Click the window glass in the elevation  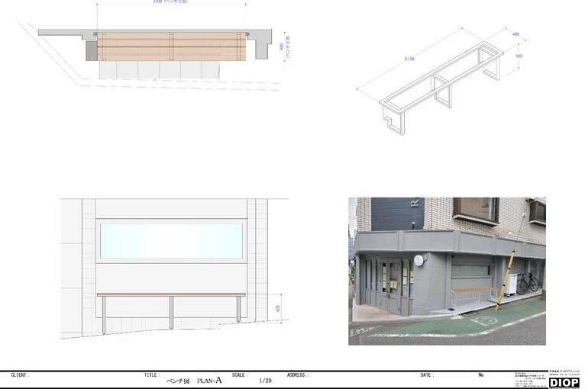171,241
